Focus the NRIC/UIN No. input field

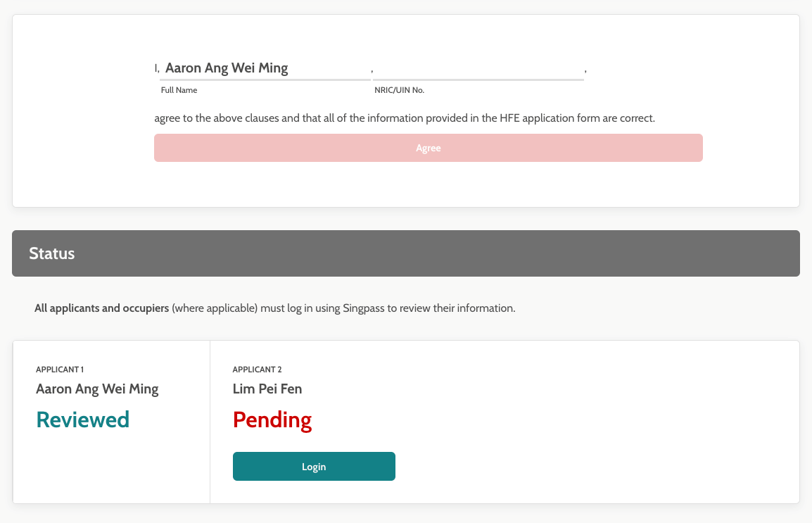[x=478, y=68]
